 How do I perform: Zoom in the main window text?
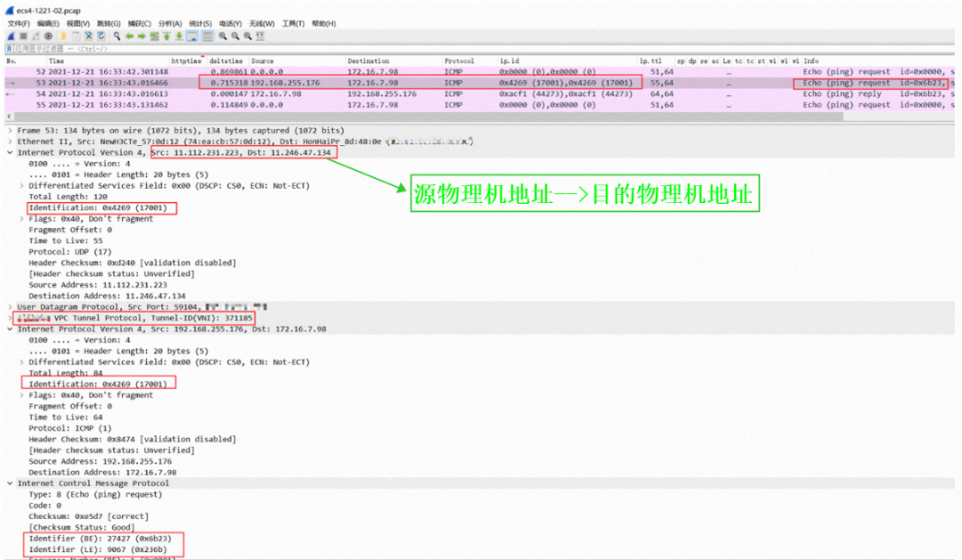(223, 37)
